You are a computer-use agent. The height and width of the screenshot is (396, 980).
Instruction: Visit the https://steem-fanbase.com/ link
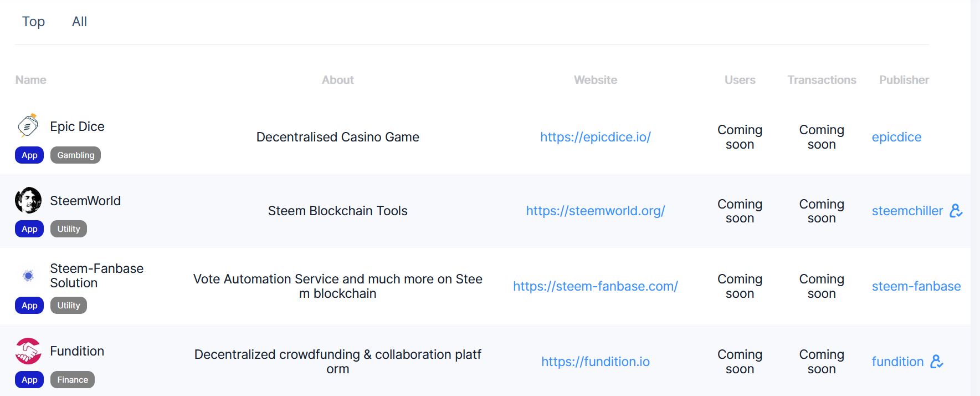(596, 286)
